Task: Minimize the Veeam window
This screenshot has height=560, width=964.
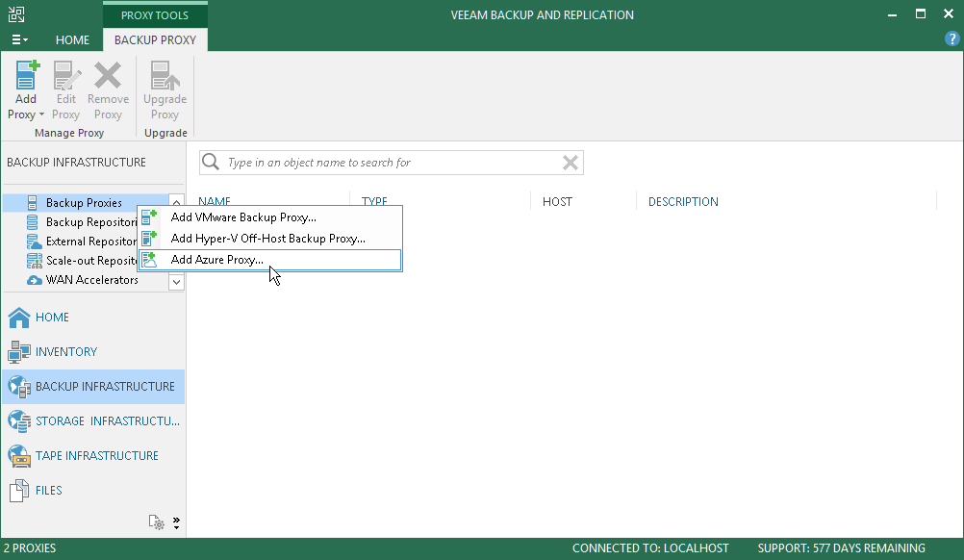Action: click(x=892, y=14)
